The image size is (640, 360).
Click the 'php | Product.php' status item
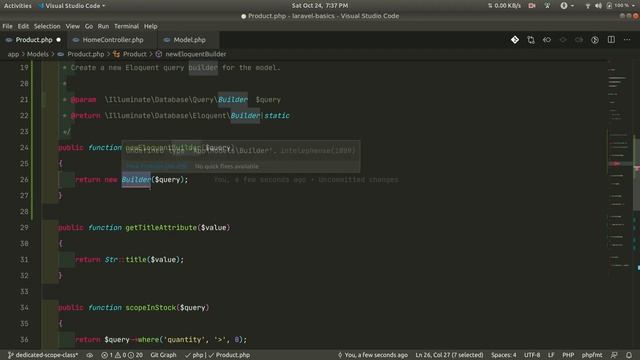[x=217, y=355]
